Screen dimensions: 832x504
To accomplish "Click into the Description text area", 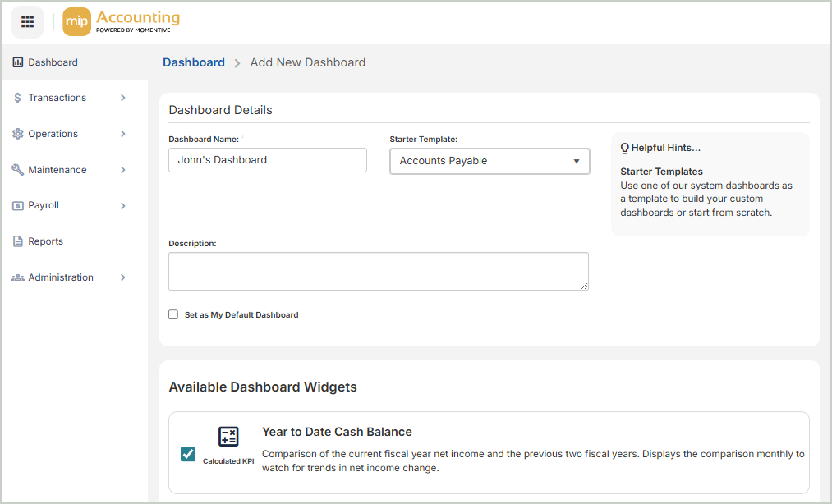I will coord(378,271).
